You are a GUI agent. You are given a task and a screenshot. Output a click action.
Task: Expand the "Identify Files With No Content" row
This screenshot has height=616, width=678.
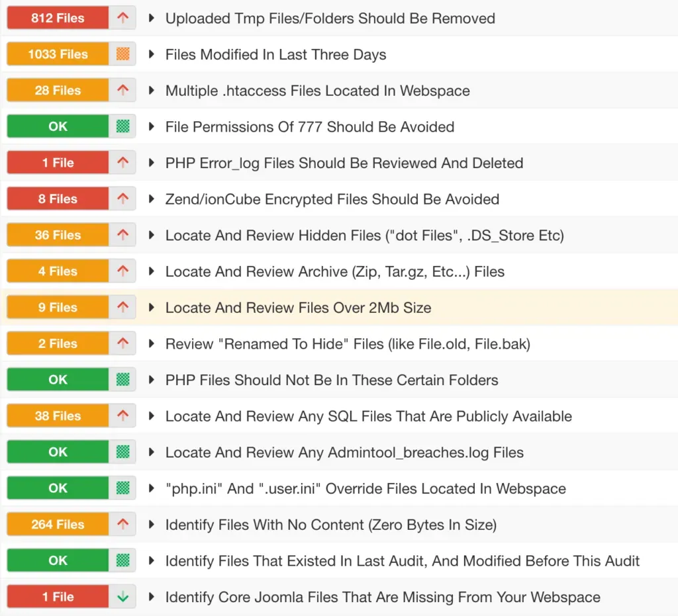point(152,523)
